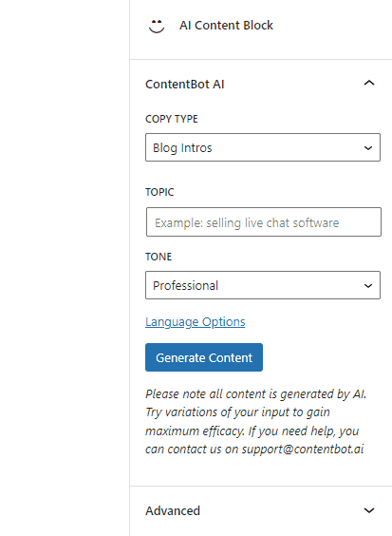Click the Advanced panel heading
Screen dimensions: 392x536
click(173, 510)
